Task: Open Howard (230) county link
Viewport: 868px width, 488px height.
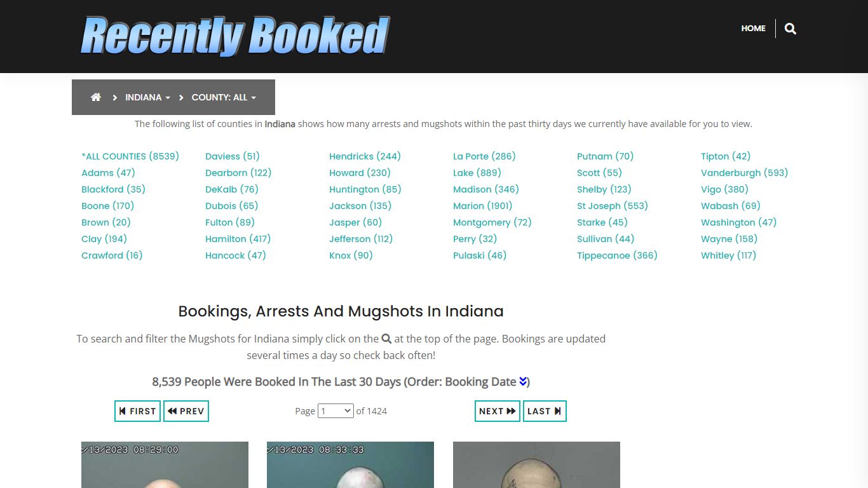Action: pyautogui.click(x=360, y=173)
